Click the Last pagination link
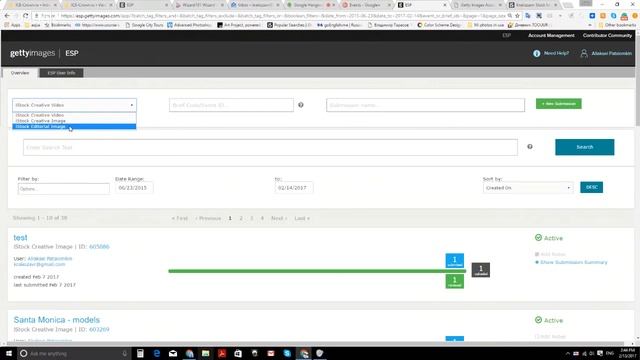This screenshot has height=360, width=640. (302, 218)
